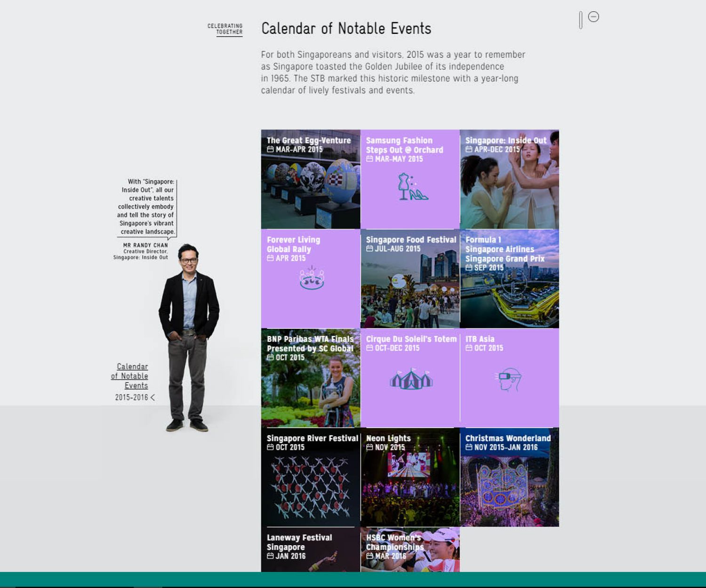Screen dimensions: 706x588
Task: Click the Forever Living rally crowd icon
Action: 312,278
